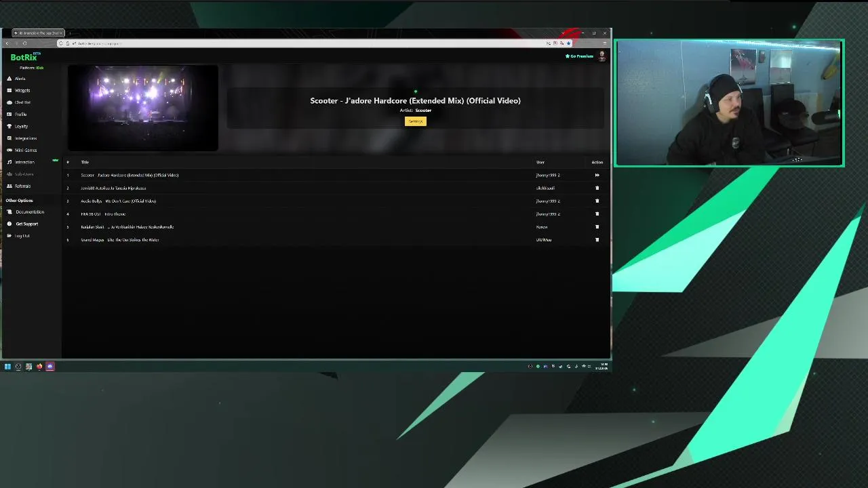
Task: Open the Windows Start menu
Action: (7, 367)
